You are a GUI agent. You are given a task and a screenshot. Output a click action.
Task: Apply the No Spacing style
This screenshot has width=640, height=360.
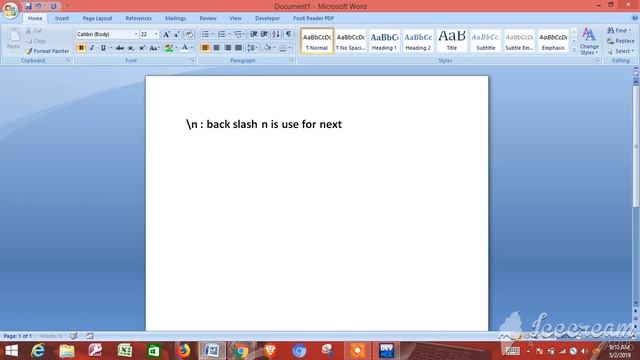[351, 41]
